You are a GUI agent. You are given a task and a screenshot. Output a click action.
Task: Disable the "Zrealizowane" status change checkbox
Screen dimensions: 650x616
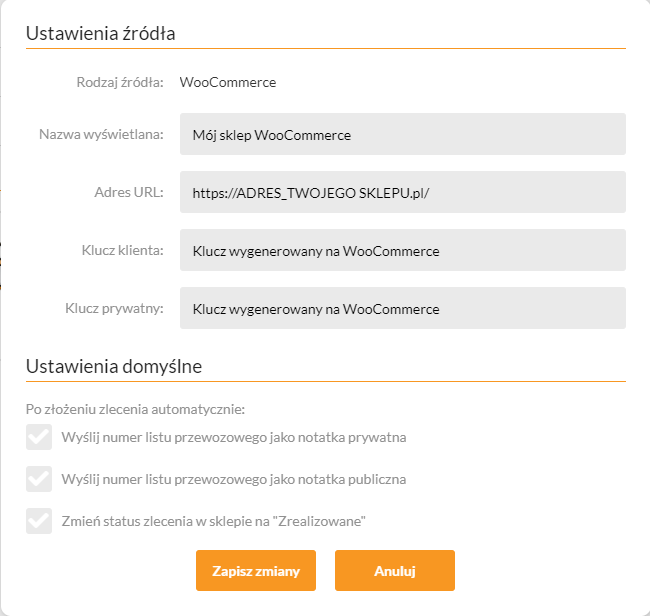click(x=39, y=521)
